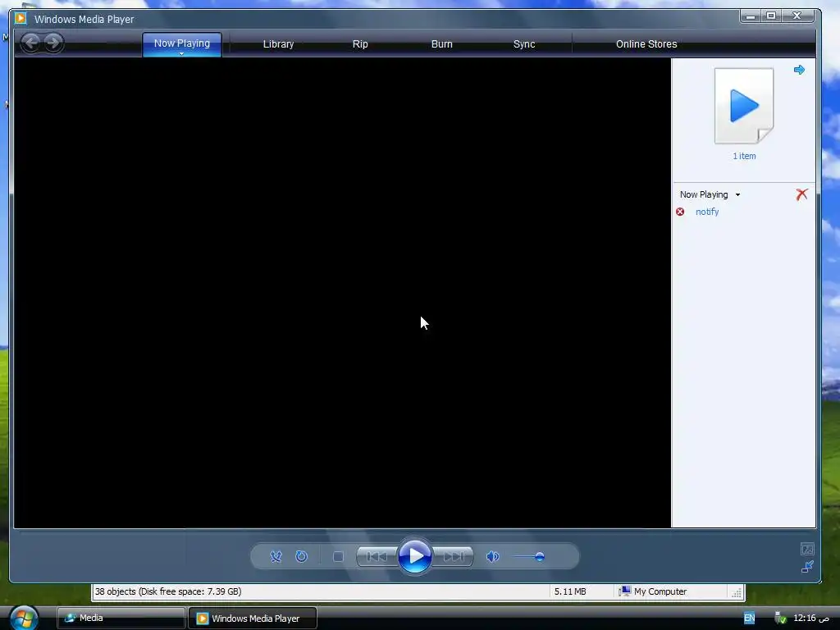Click 5.11 MB in Media status bar
This screenshot has width=840, height=630.
coord(570,591)
